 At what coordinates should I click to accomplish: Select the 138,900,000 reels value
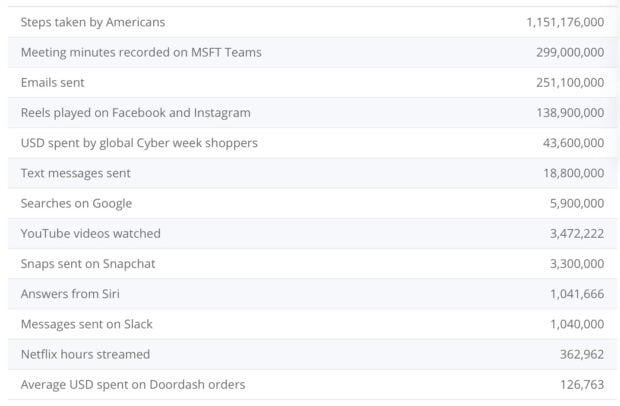[x=569, y=113]
